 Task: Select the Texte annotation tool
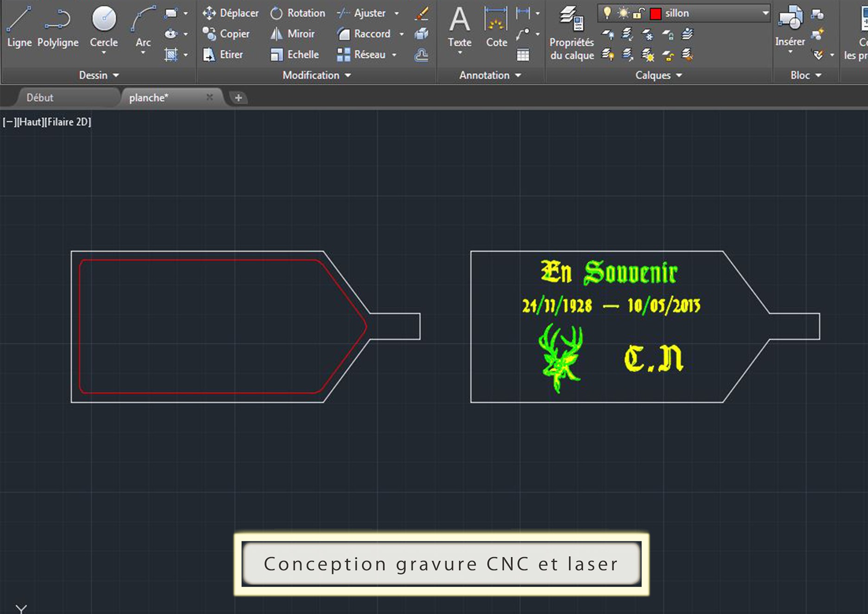coord(459,27)
